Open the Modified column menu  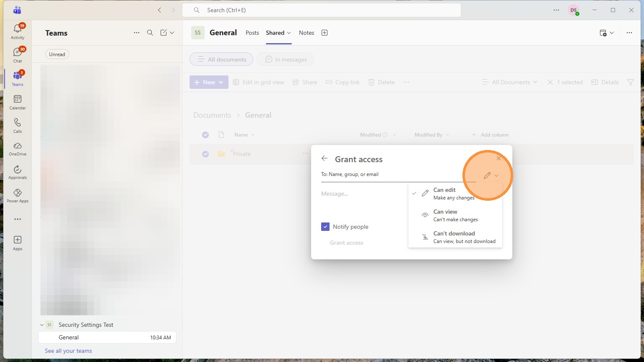coord(378,134)
